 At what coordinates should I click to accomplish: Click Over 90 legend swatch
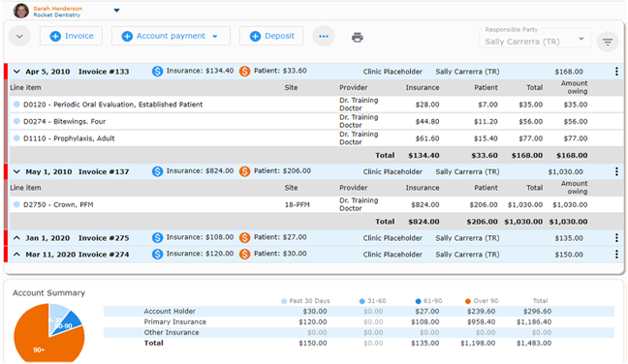[468, 301]
